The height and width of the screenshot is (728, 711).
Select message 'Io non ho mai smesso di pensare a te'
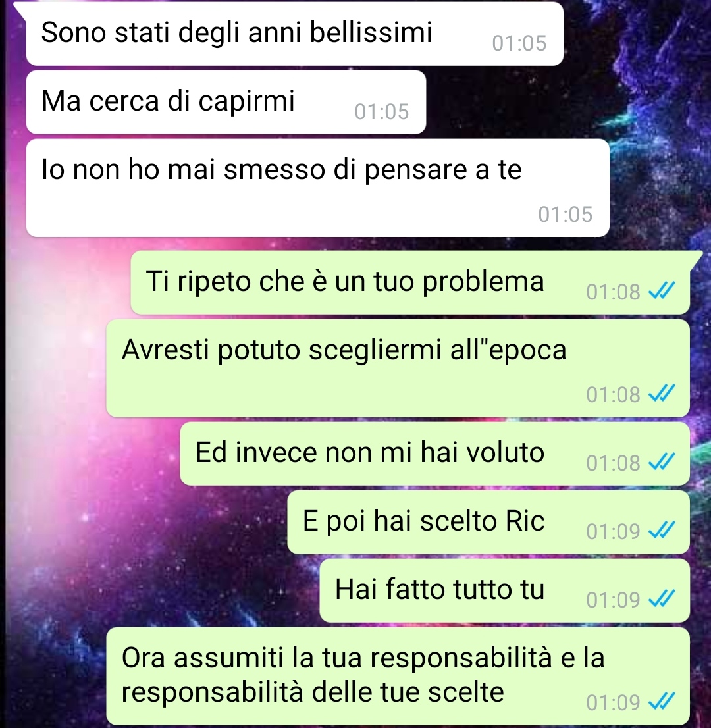point(318,188)
